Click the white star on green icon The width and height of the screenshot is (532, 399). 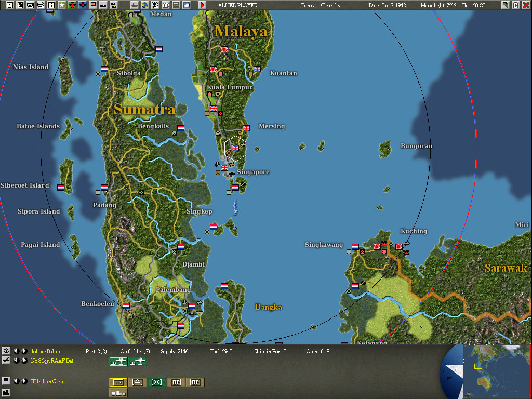point(62,5)
